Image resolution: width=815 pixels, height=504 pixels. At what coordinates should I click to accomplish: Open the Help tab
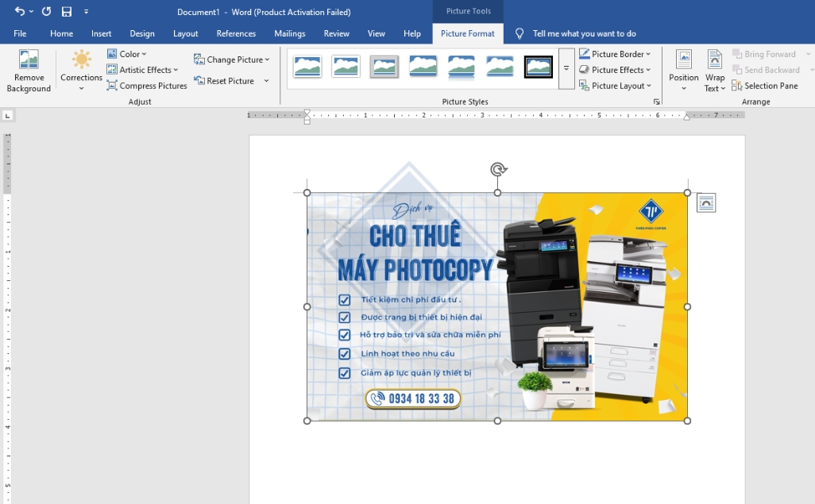point(412,33)
